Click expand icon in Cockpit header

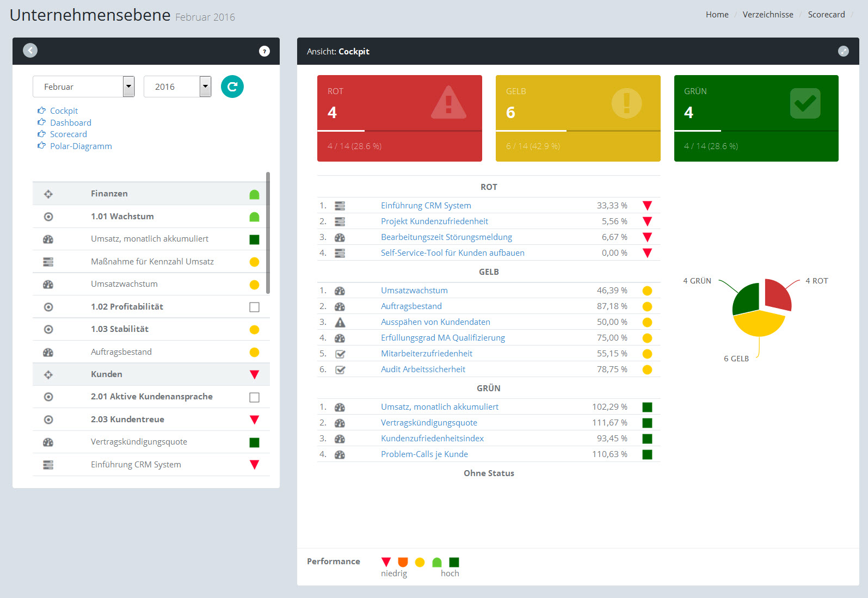pos(843,51)
